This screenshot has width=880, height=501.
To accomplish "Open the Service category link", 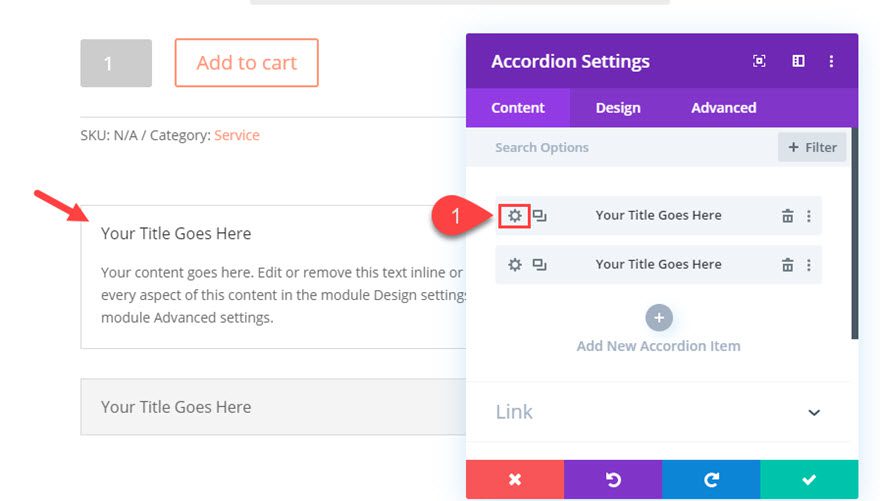I will pyautogui.click(x=237, y=135).
